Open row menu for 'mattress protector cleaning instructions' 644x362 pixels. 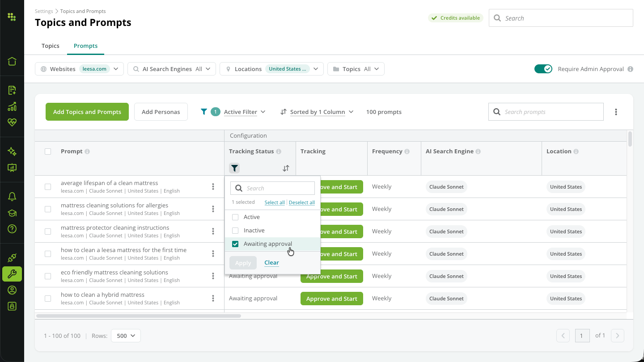pyautogui.click(x=213, y=232)
